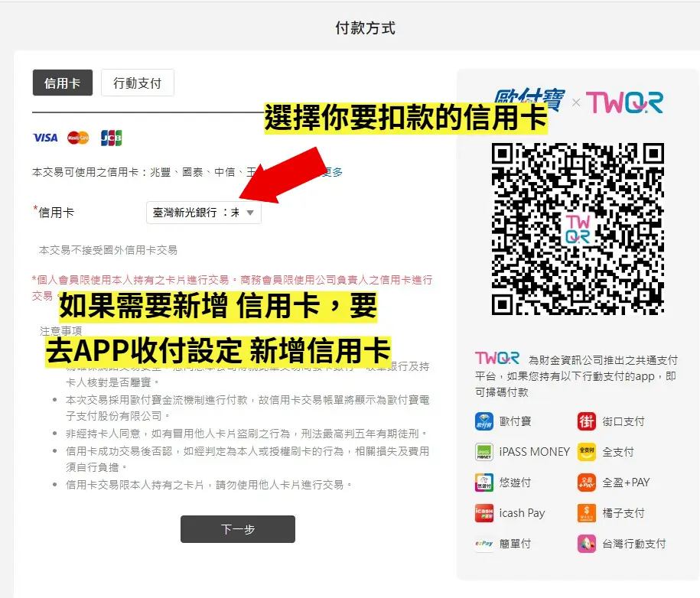Click the note about 歐付寶金流機制 billing
This screenshot has width=700, height=598.
(247, 408)
